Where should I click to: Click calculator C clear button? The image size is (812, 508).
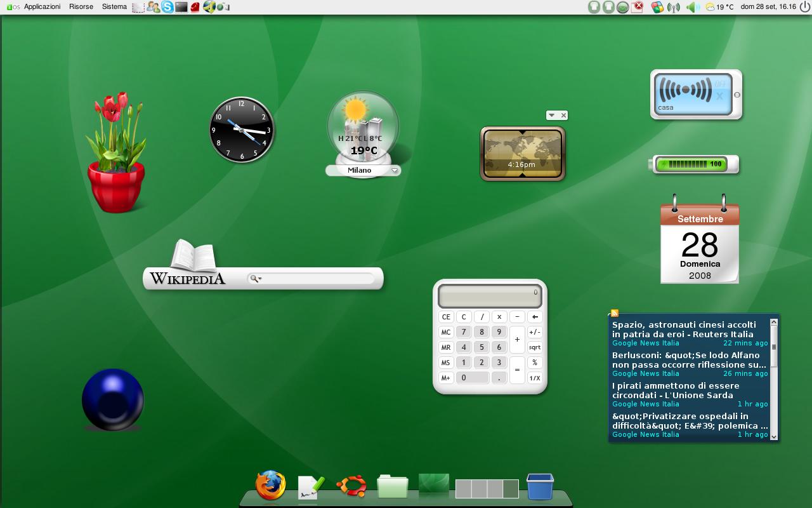coord(464,316)
